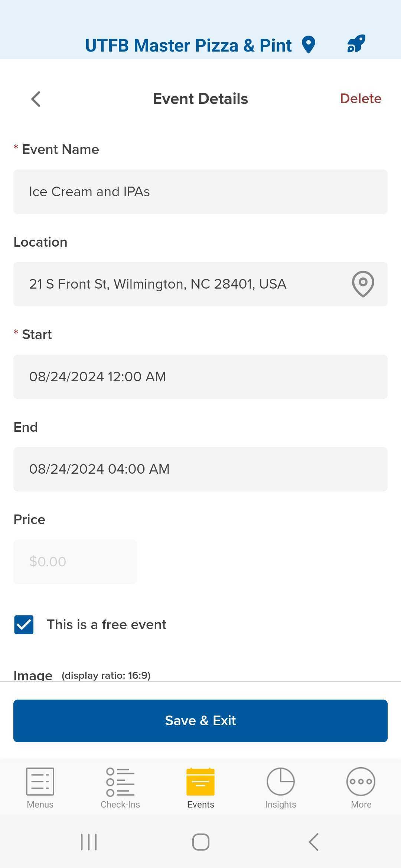Viewport: 401px width, 868px height.
Task: Delete this event
Action: [361, 99]
